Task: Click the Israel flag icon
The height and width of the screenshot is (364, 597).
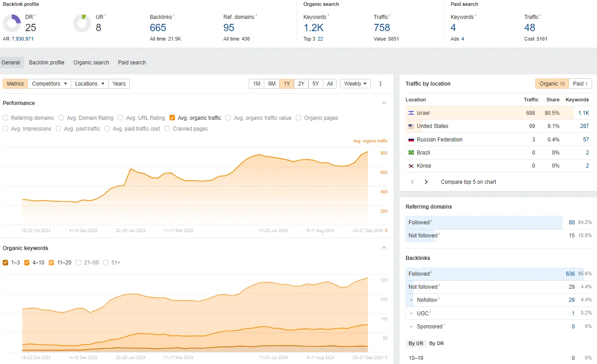Action: pyautogui.click(x=411, y=113)
